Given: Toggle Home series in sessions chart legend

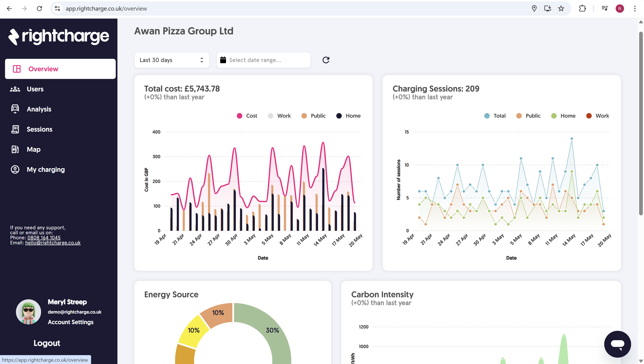Looking at the screenshot, I should [563, 116].
